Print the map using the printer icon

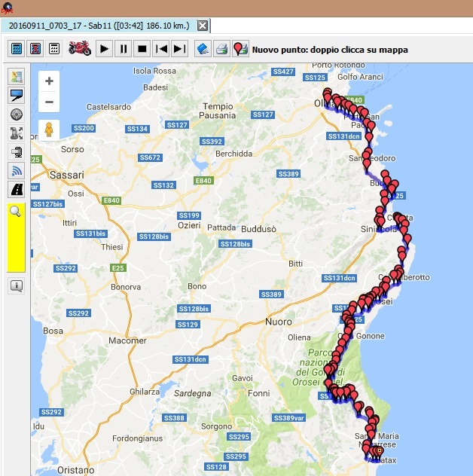(221, 49)
